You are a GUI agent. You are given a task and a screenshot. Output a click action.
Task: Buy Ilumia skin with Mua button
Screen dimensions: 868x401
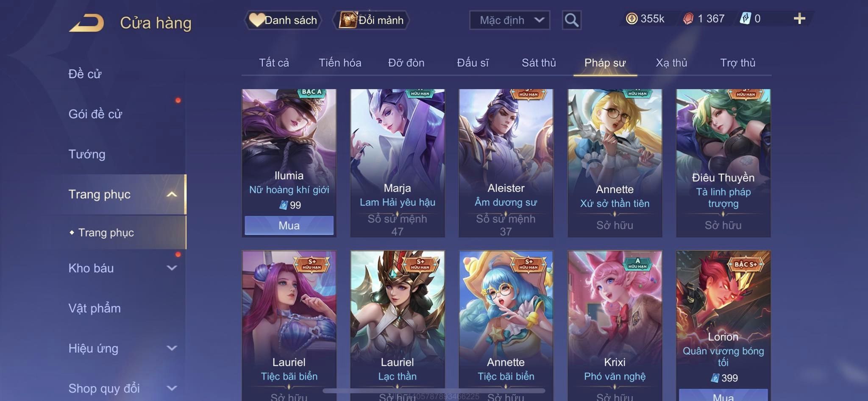coord(289,225)
